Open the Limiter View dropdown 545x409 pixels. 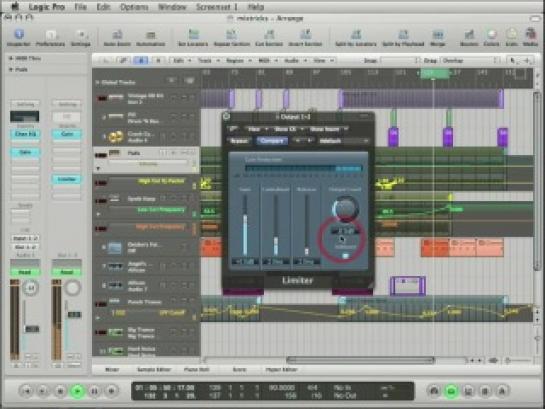click(257, 129)
